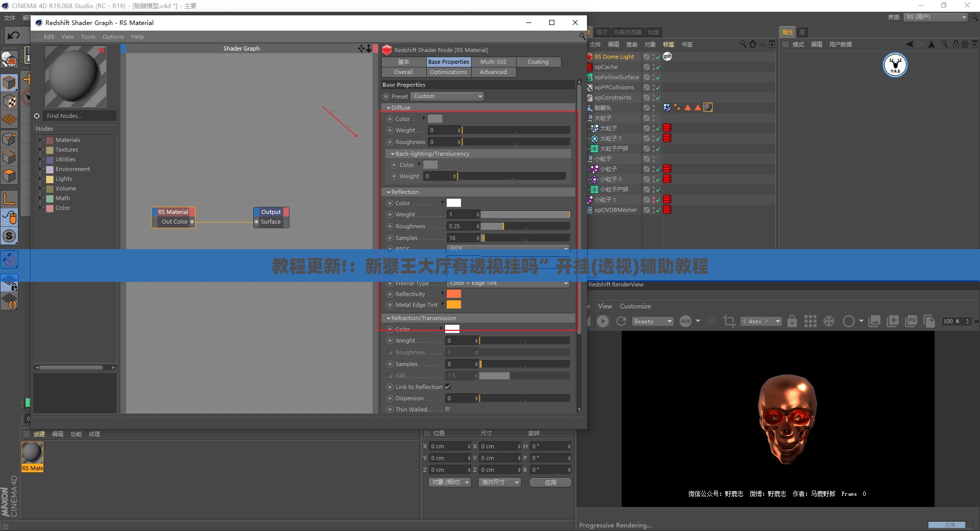Click the object manager magnifier search icon
The image size is (980, 531).
[x=743, y=44]
